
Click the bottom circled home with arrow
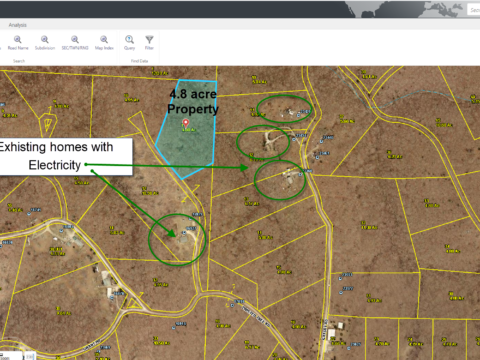click(177, 239)
